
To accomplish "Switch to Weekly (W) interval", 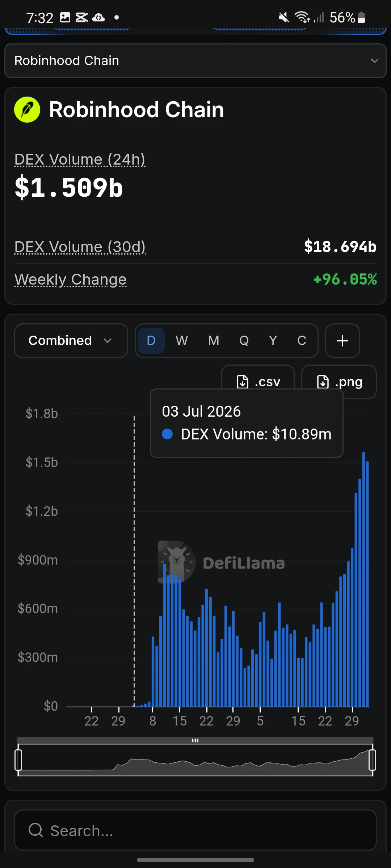I will point(182,341).
